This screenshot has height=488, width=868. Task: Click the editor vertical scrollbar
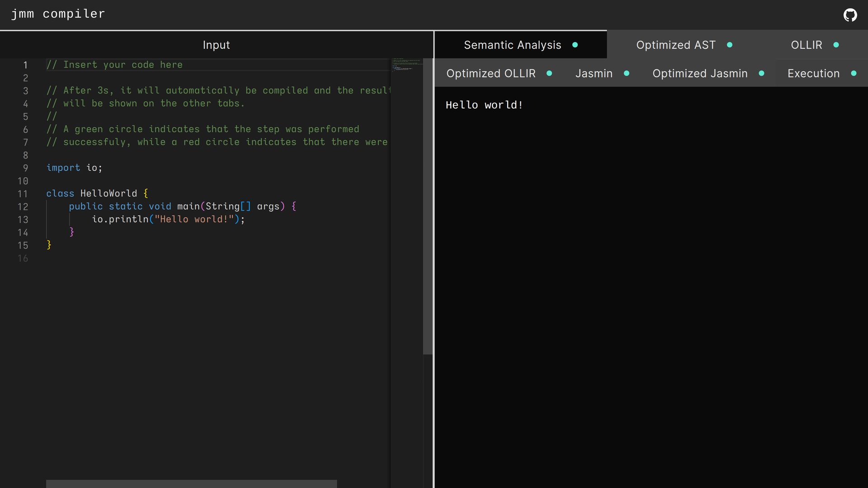pos(427,206)
